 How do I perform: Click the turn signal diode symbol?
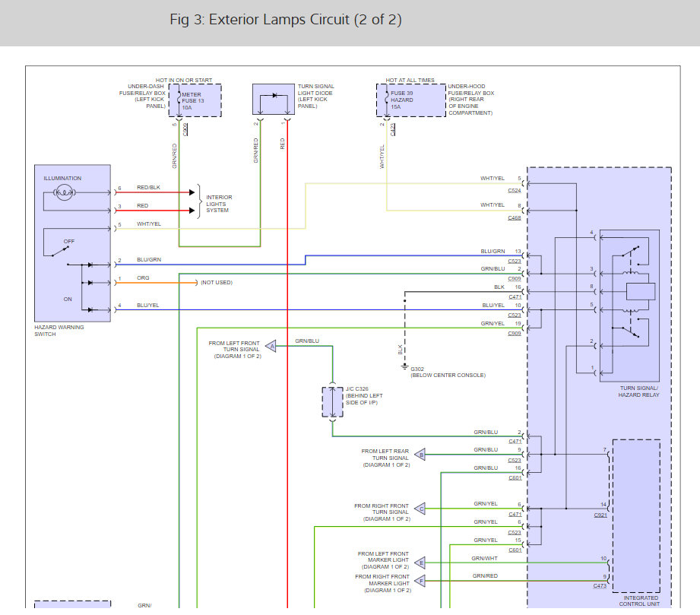[x=274, y=96]
